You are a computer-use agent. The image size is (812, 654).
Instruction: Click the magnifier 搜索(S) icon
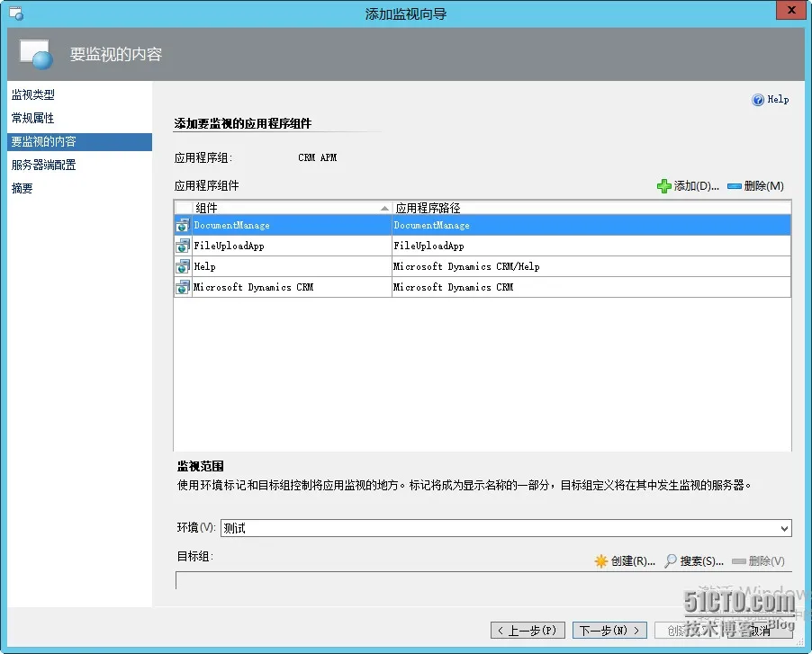pos(671,560)
